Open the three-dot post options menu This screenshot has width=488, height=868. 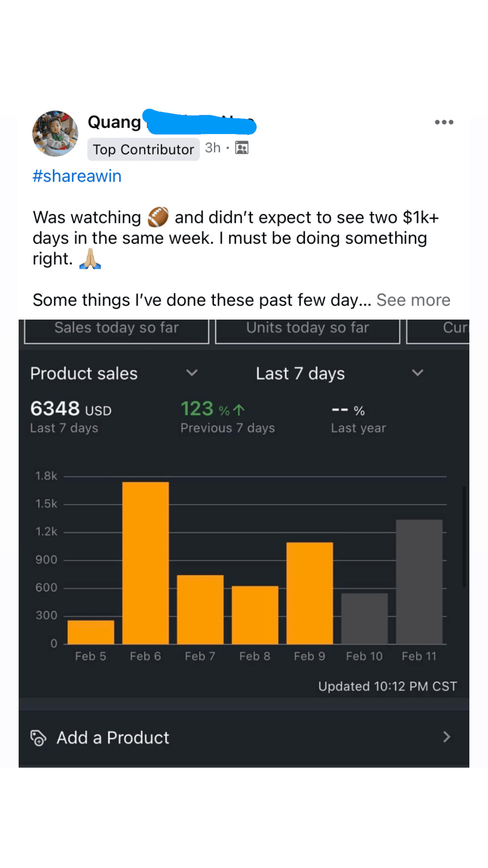pyautogui.click(x=444, y=122)
